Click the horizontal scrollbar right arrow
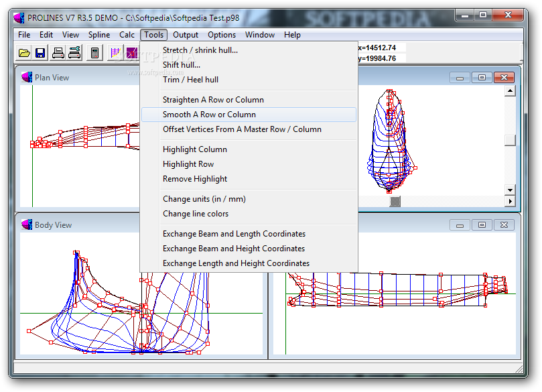542x392 pixels. (511, 201)
